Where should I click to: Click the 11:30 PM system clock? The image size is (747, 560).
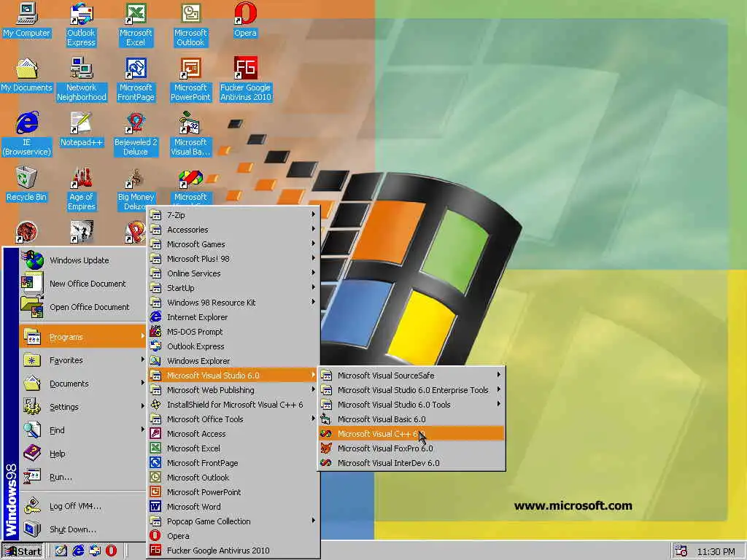[x=716, y=551]
